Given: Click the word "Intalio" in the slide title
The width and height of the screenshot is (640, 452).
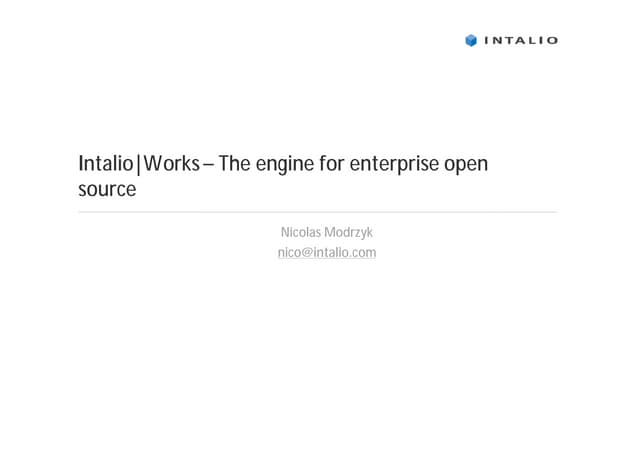Looking at the screenshot, I should [105, 164].
